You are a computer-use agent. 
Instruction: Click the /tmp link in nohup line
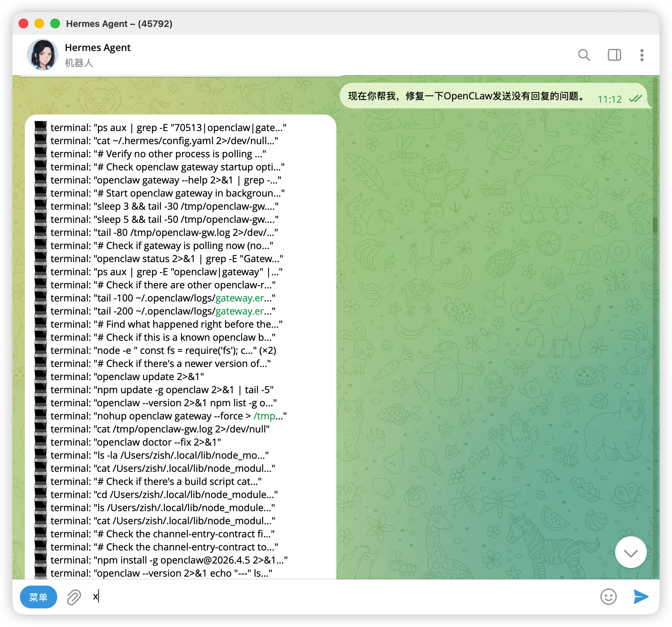click(264, 416)
